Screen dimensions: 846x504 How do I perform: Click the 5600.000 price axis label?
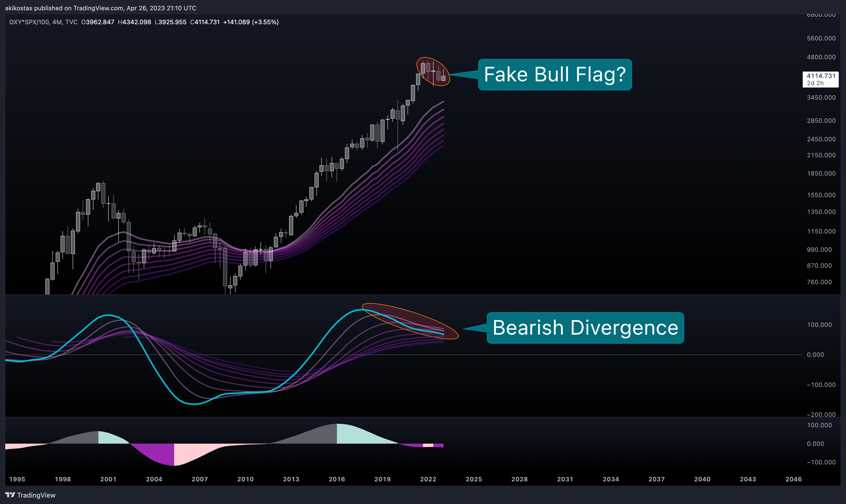pos(821,38)
